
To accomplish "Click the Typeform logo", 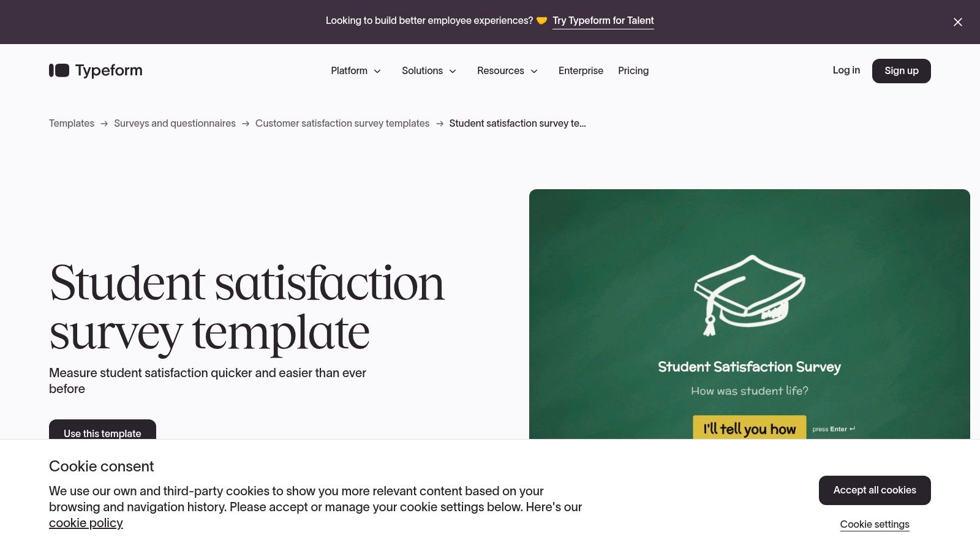I will click(x=95, y=70).
